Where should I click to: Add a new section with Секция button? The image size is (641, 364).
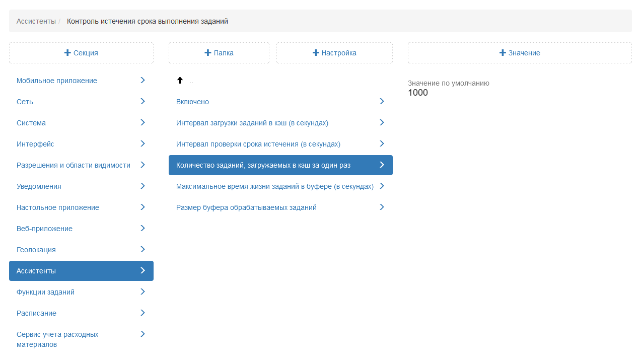point(81,53)
